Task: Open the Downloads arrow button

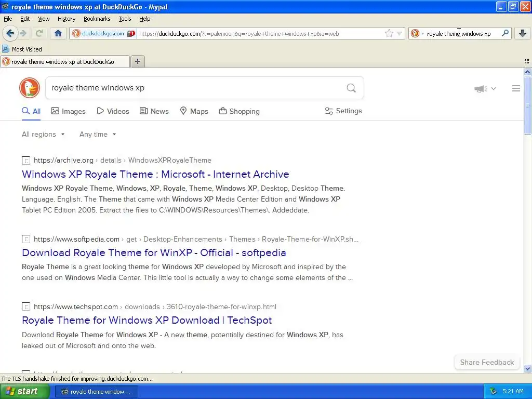Action: (x=523, y=33)
